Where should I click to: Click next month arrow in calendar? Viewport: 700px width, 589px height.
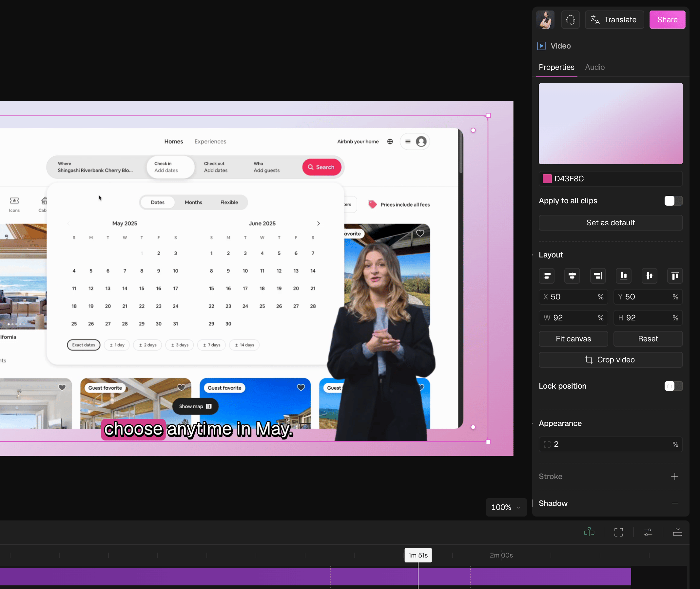[318, 223]
